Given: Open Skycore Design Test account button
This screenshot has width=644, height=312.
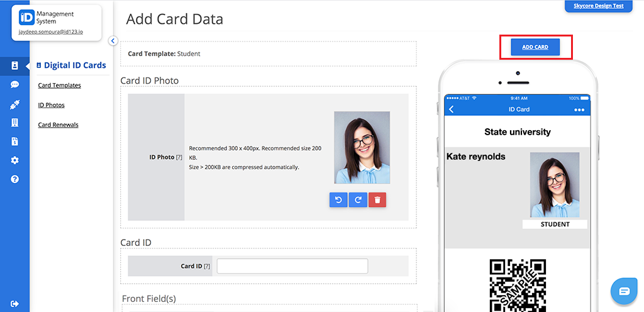Looking at the screenshot, I should [x=599, y=6].
